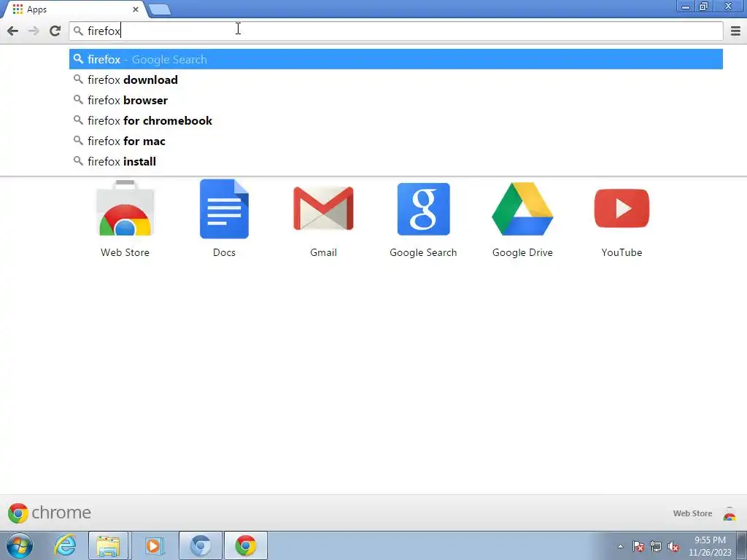Show hidden system tray icons

(x=620, y=546)
